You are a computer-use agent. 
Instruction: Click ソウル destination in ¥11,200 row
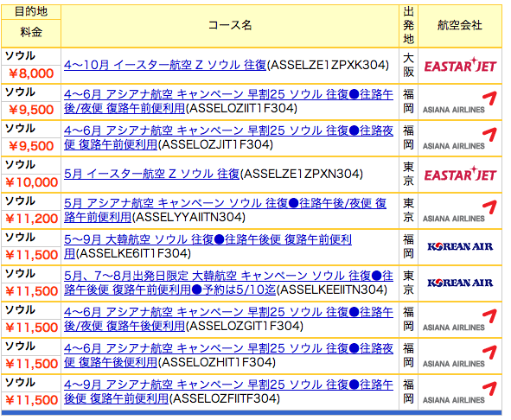point(20,200)
